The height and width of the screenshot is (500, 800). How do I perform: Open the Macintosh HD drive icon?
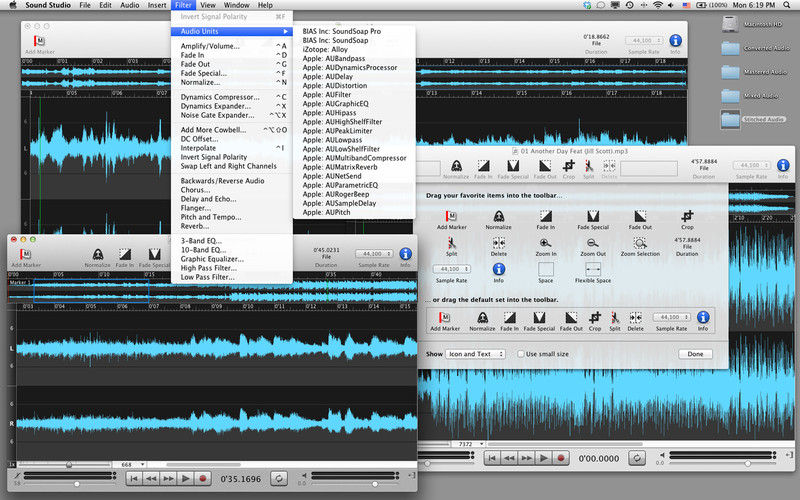pos(731,24)
